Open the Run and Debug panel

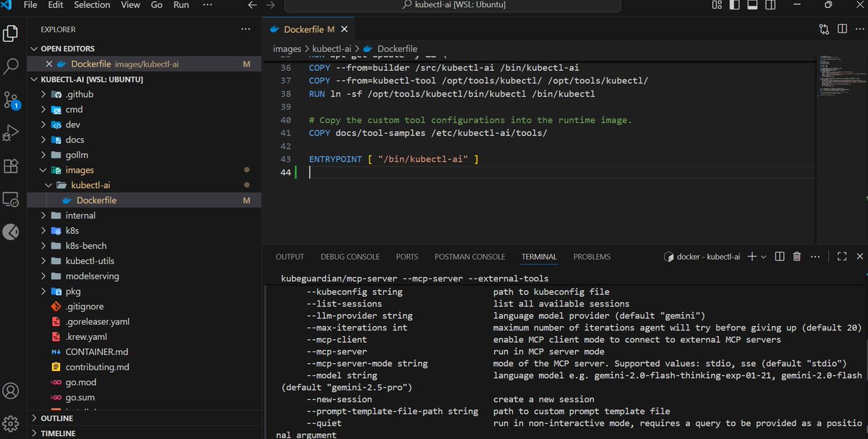pyautogui.click(x=11, y=132)
